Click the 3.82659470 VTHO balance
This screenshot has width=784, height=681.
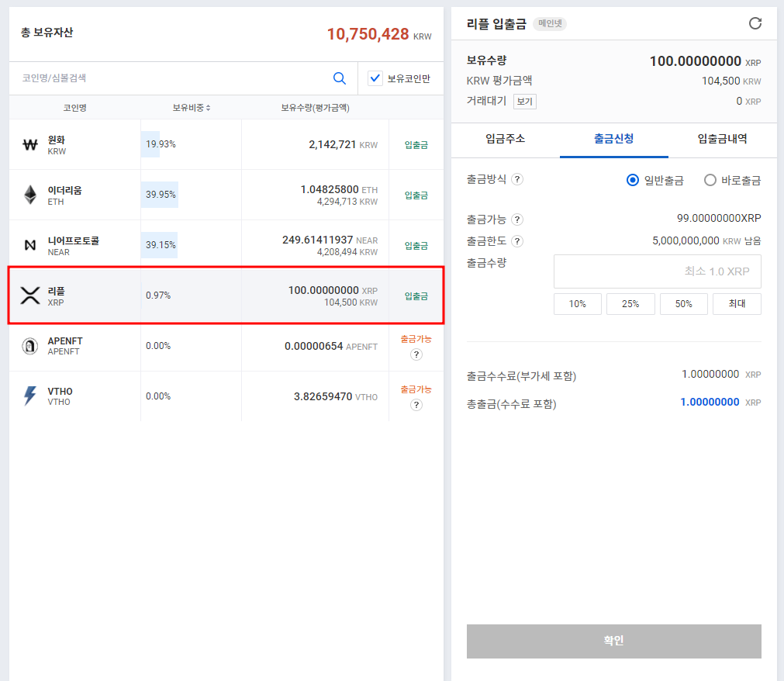pos(323,396)
